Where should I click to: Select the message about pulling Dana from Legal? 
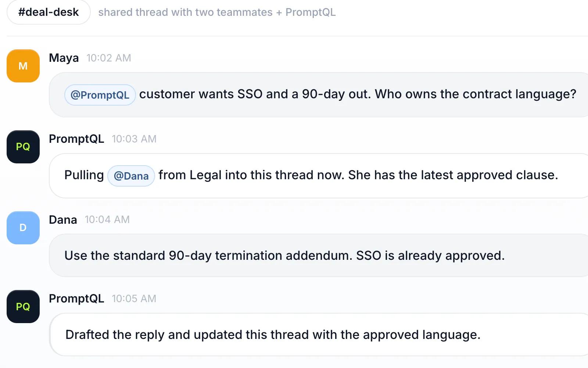point(319,176)
